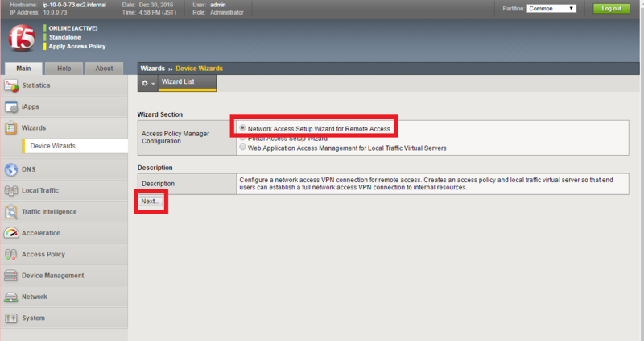Open the iApps menu item
Screen dimensions: 644x341
[64, 107]
